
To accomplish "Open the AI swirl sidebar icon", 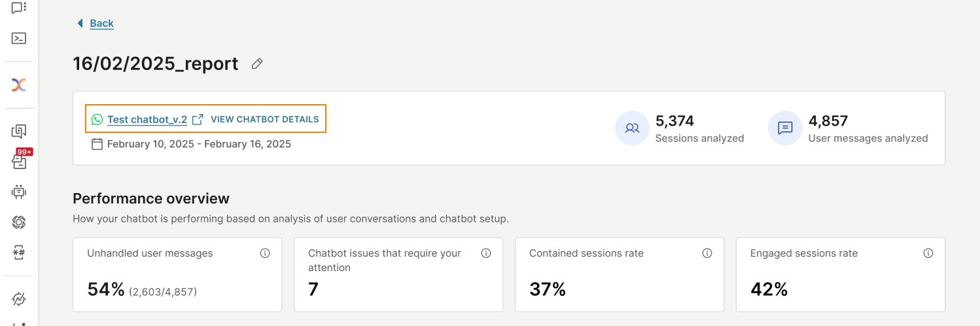I will pos(19,223).
